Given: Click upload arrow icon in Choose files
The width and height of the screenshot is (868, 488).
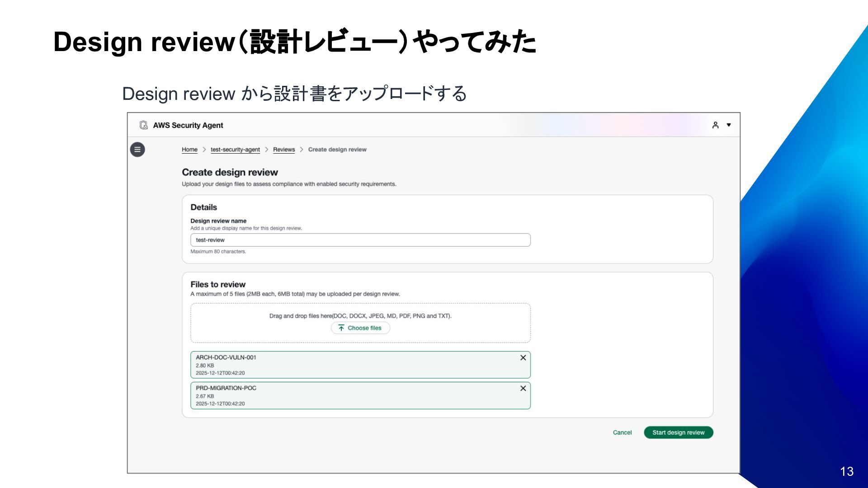Looking at the screenshot, I should (x=341, y=328).
